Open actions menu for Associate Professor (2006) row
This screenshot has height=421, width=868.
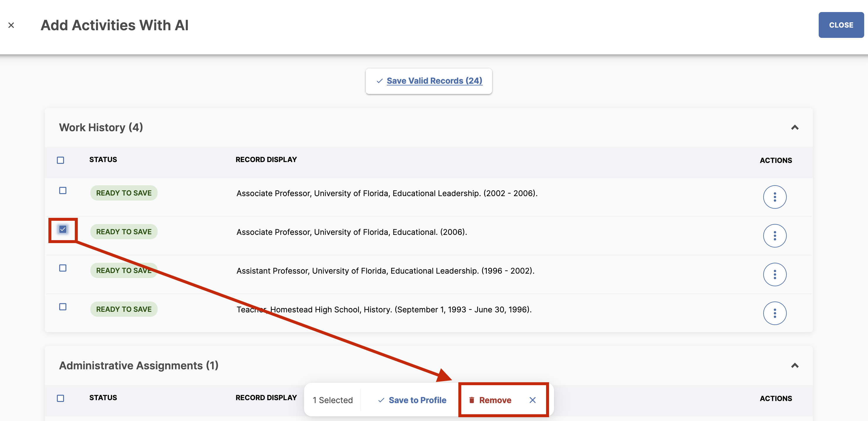click(x=775, y=236)
